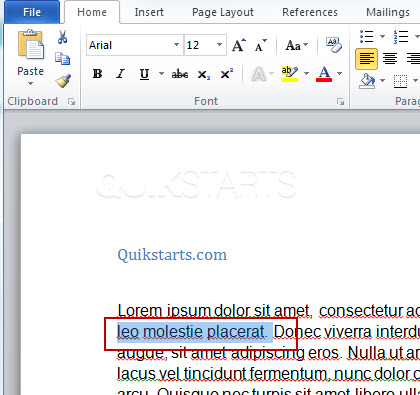Click the word 'Donec' in the document
This screenshot has width=420, height=395.
(x=297, y=332)
